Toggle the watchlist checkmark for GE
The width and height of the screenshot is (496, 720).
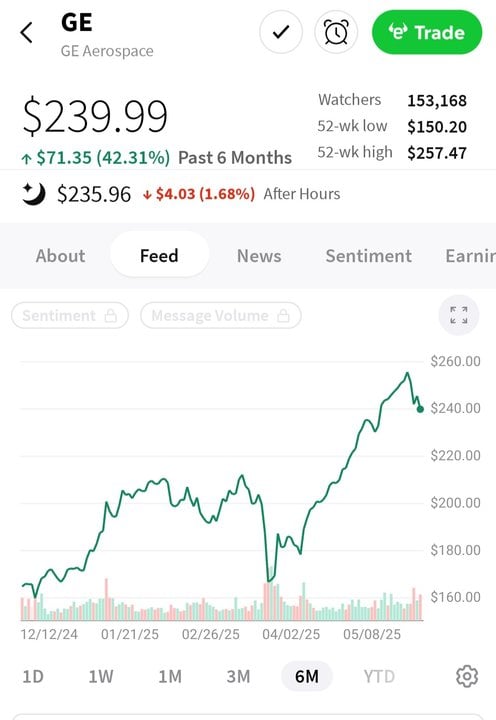(281, 32)
